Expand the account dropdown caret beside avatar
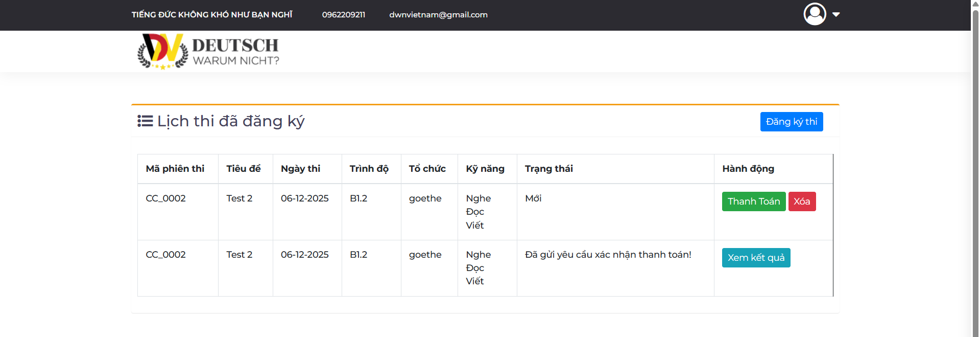This screenshot has height=337, width=980. [x=836, y=14]
